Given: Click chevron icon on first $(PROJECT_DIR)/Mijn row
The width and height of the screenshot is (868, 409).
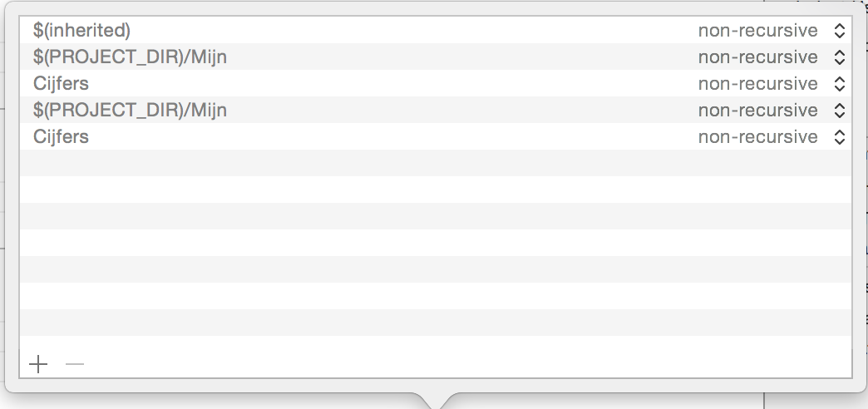Looking at the screenshot, I should [x=839, y=57].
